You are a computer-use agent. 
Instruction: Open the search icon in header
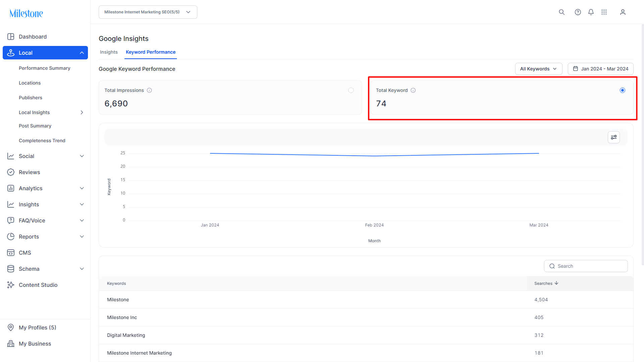[x=561, y=12]
